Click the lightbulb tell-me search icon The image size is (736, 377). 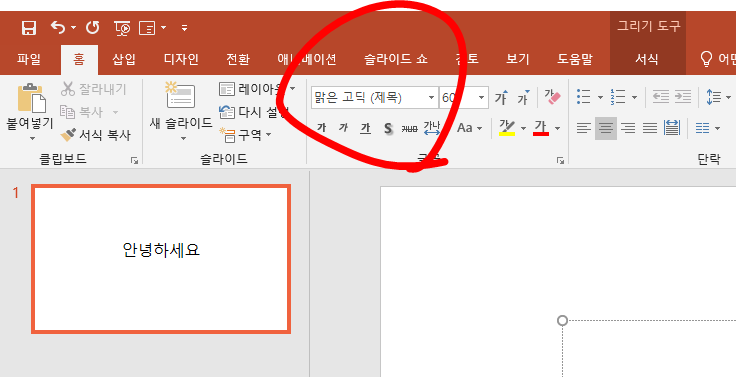point(706,59)
